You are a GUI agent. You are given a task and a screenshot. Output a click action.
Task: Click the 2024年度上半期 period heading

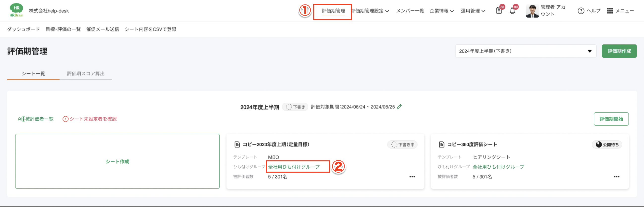click(x=259, y=107)
